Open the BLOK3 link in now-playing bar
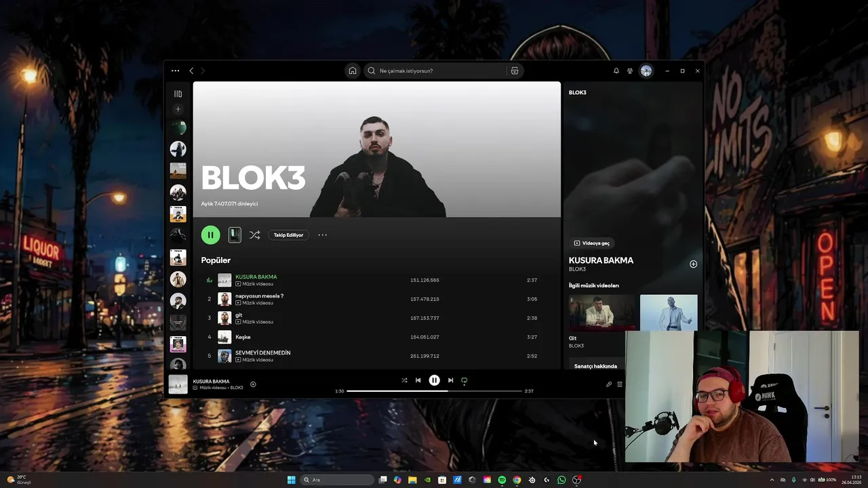Screen dimensions: 868x488 [237, 388]
